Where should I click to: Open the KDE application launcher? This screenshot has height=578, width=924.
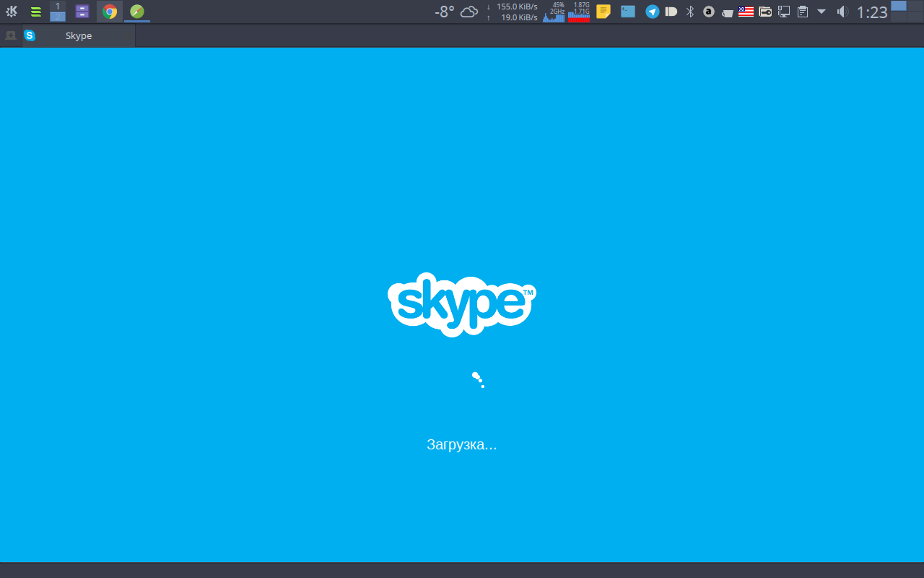[12, 12]
